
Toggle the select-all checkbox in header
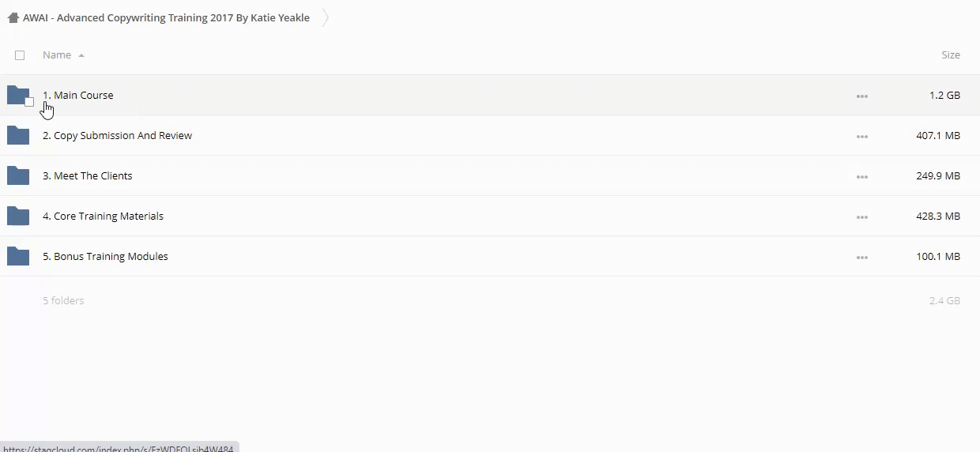[20, 55]
